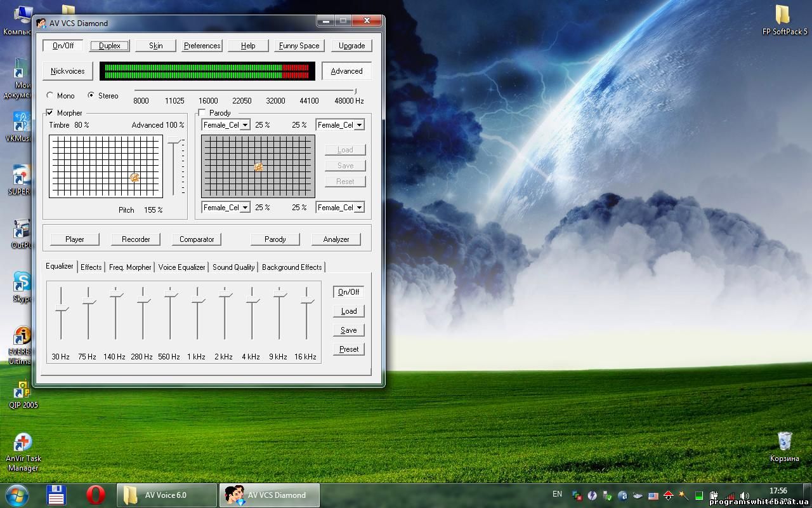The image size is (812, 508).
Task: Toggle the Advanced panel button
Action: (346, 71)
